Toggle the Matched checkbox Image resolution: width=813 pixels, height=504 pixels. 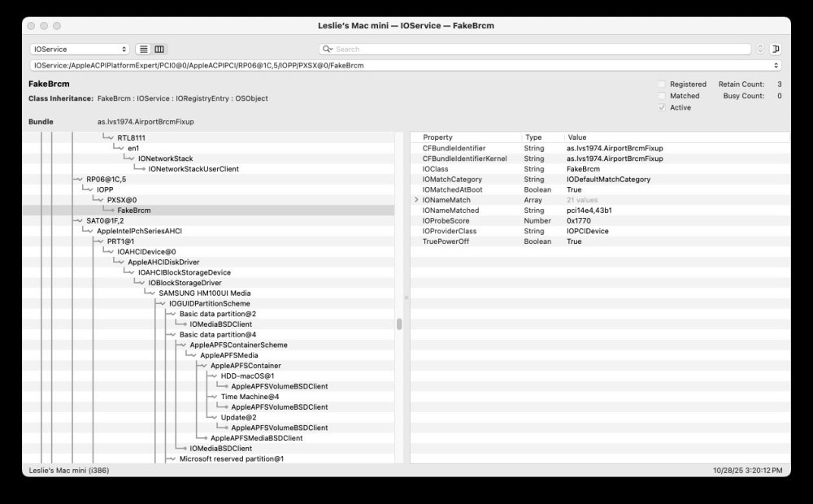coord(662,96)
